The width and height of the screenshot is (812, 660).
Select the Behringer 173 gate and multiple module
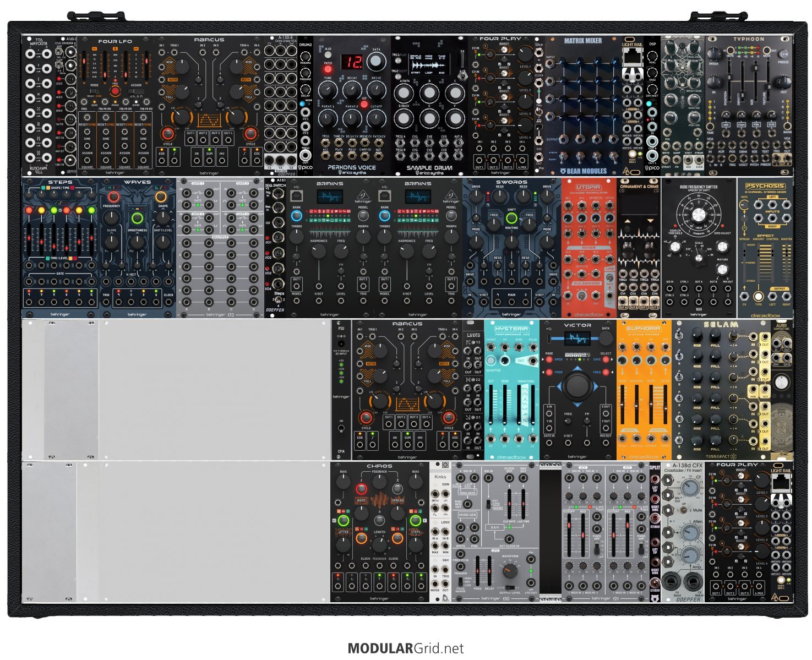point(220,247)
